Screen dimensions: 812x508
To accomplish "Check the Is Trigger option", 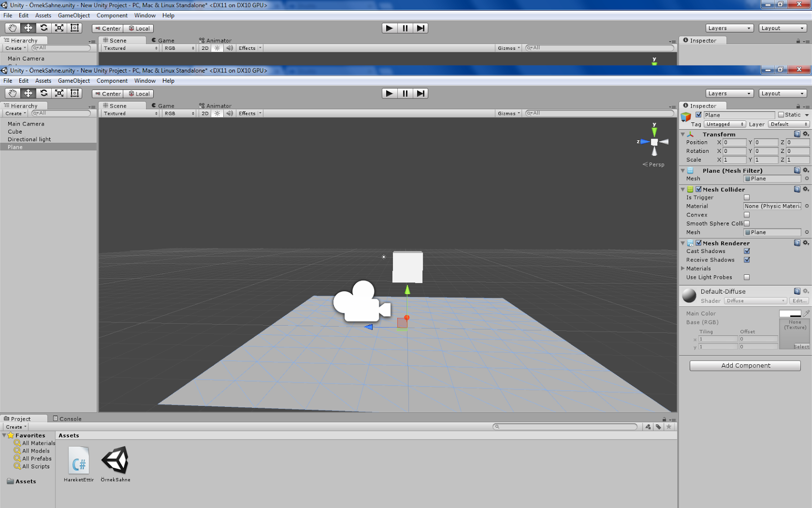I will 747,197.
